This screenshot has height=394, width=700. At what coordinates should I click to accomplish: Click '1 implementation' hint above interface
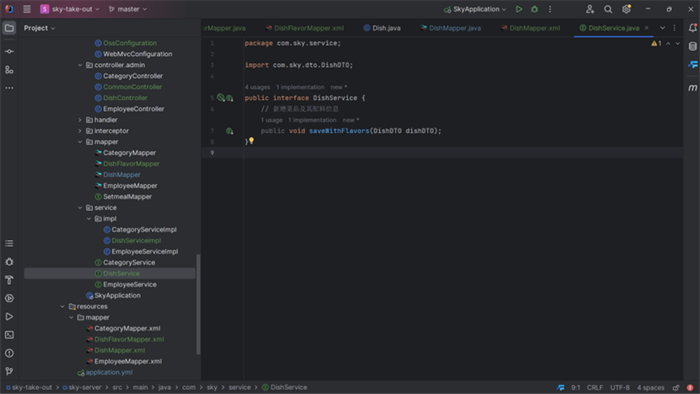point(300,87)
